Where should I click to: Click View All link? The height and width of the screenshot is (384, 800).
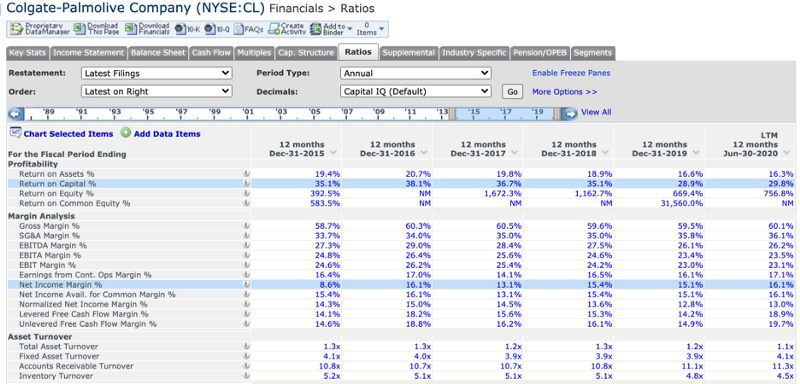pos(596,112)
